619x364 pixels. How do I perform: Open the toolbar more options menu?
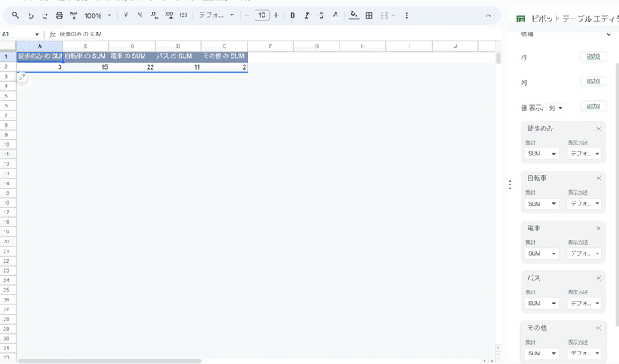(x=407, y=15)
